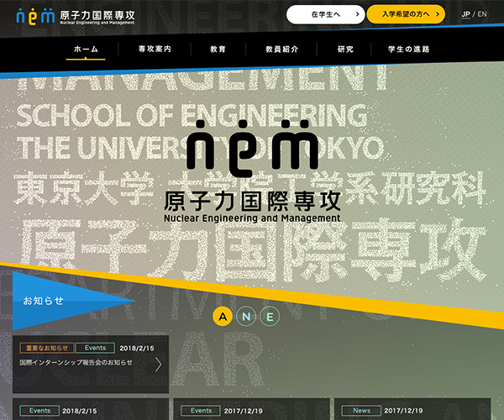
Task: Open the 在学生へ button
Action: pyautogui.click(x=325, y=14)
